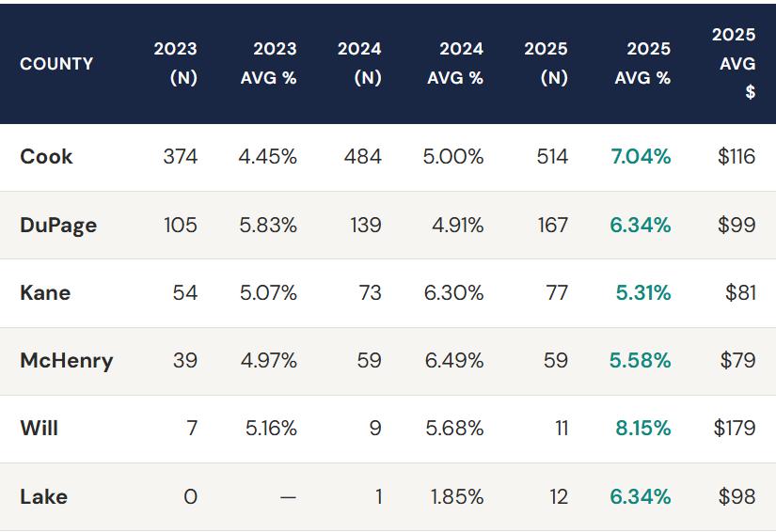Select the $116 value in Cook row

(x=736, y=157)
